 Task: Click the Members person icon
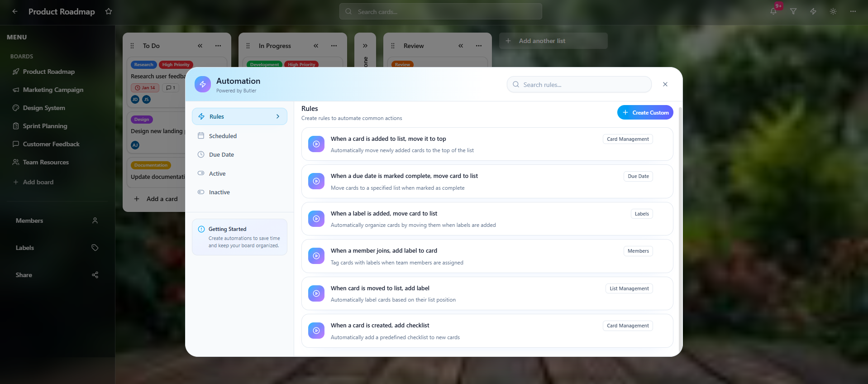[95, 221]
